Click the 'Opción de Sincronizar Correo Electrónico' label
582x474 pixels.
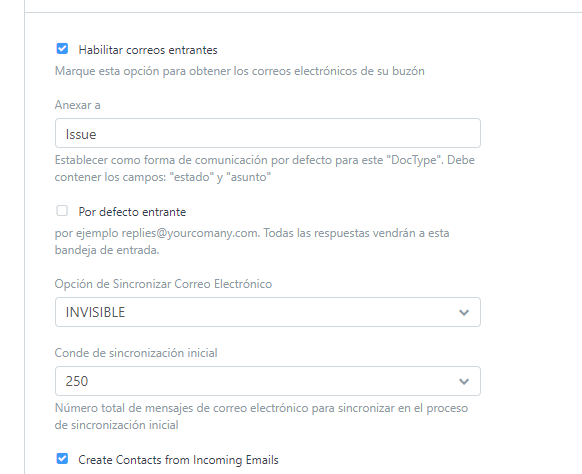tap(163, 284)
